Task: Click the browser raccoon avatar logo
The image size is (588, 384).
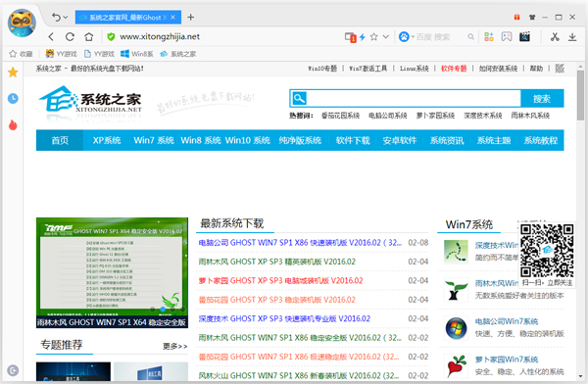Action: (x=22, y=23)
